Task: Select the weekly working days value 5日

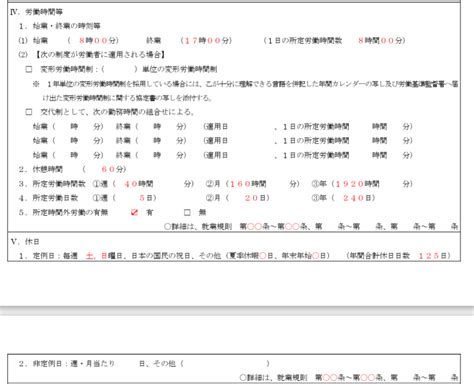Action: (x=146, y=198)
